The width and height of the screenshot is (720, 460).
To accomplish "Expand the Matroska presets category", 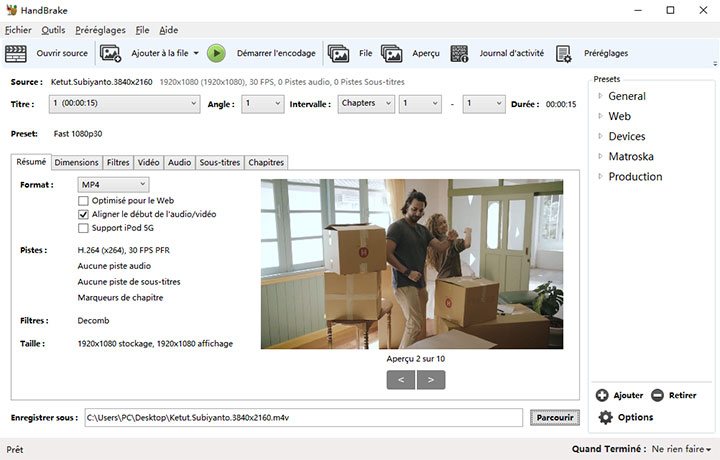I will coord(600,156).
